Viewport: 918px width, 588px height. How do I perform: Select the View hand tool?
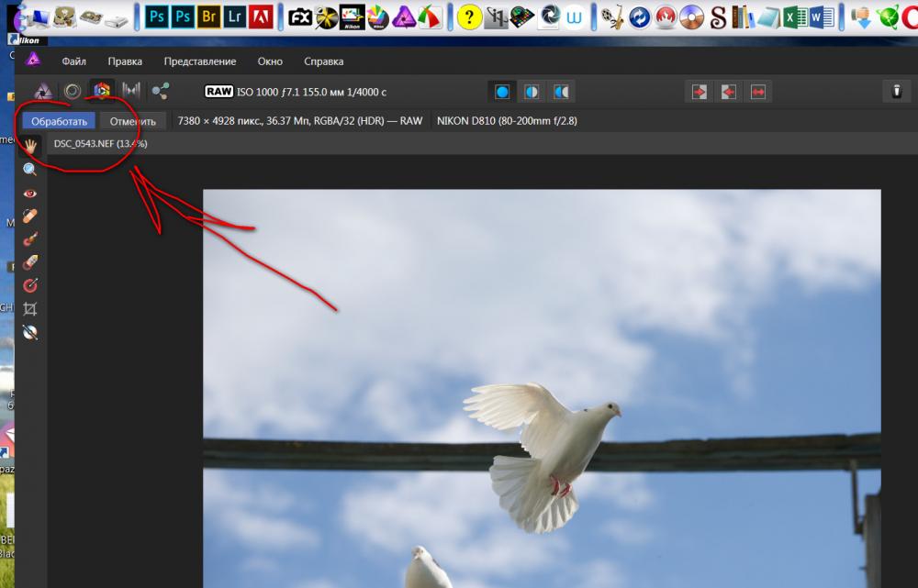tap(30, 146)
